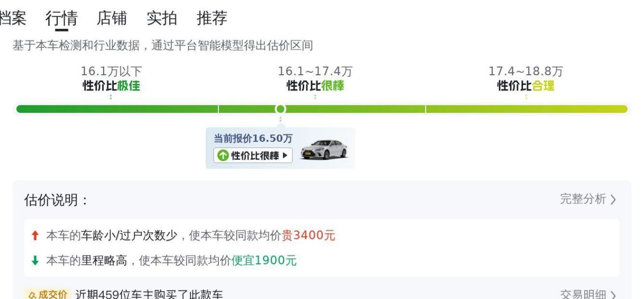Viewport: 644px width, 299px height.
Task: Click the 成交价 badge label
Action: 46,295
